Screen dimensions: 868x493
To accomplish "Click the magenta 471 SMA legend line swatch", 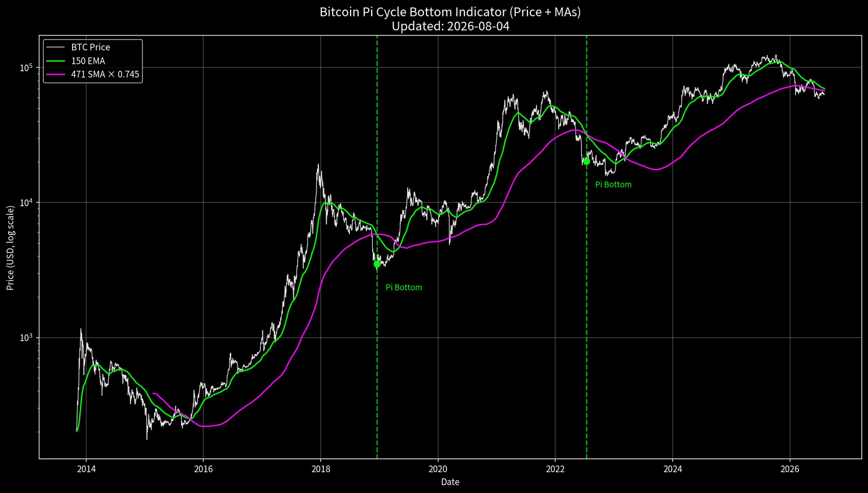I will coord(56,75).
